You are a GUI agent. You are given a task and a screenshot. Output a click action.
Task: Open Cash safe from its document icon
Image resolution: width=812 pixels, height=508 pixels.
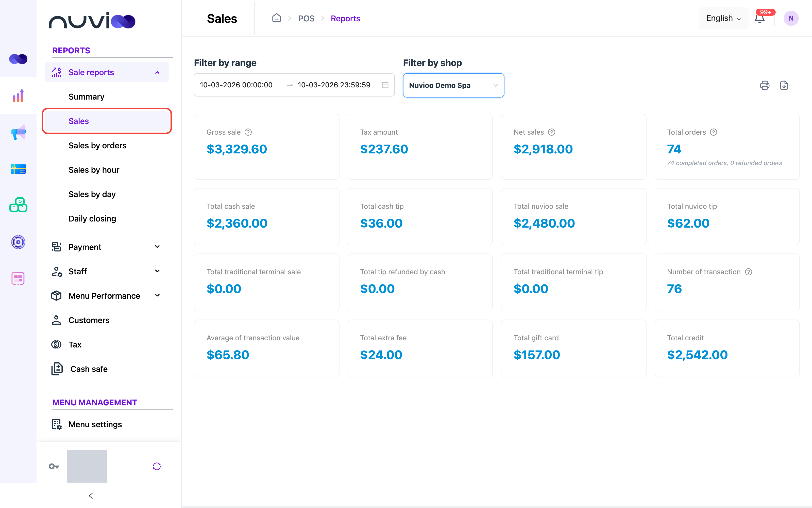57,369
